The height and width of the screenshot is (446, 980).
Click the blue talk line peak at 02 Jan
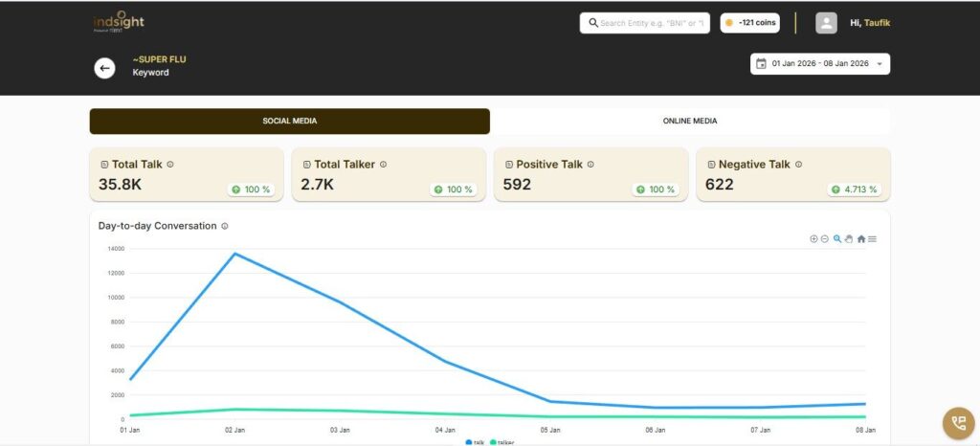(235, 254)
